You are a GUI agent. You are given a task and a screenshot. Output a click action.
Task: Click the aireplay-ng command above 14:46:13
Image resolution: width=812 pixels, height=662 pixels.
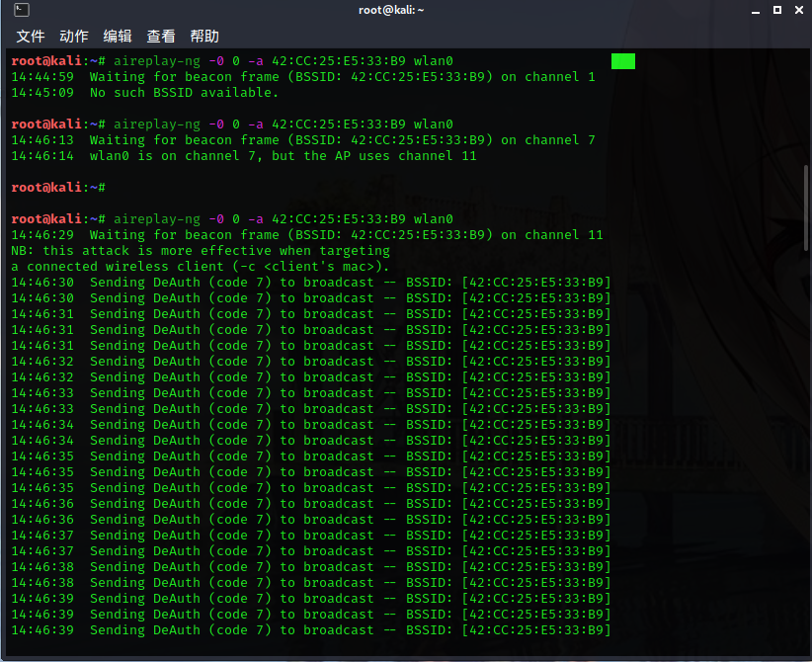point(232,124)
